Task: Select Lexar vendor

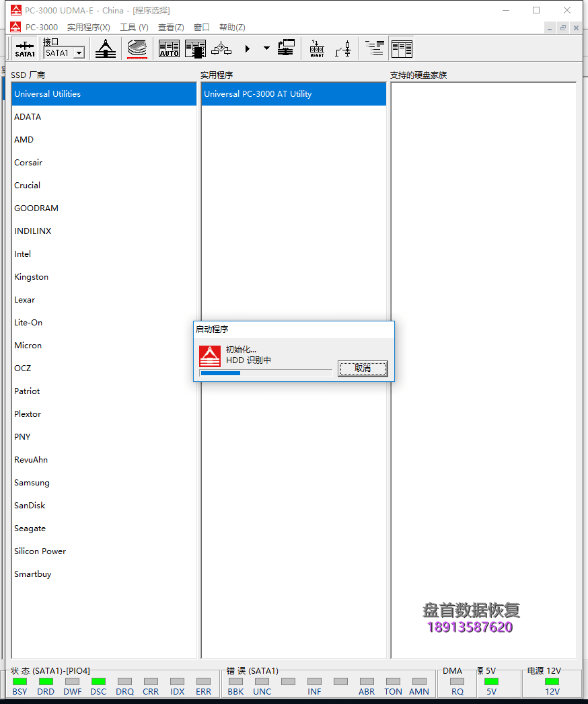Action: [104, 300]
